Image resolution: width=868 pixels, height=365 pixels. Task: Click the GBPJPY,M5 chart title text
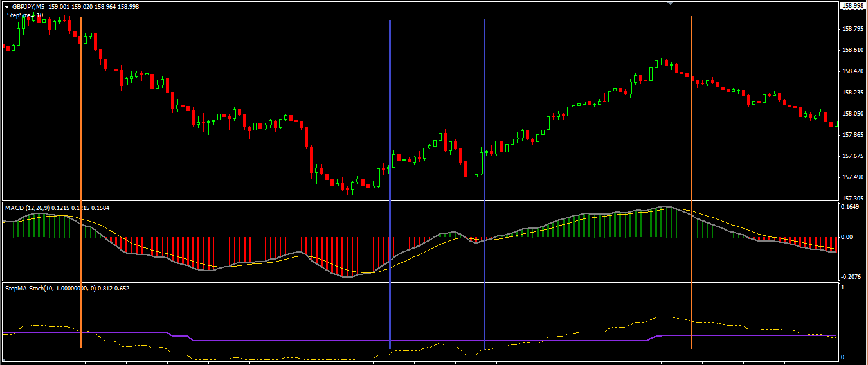(x=29, y=6)
